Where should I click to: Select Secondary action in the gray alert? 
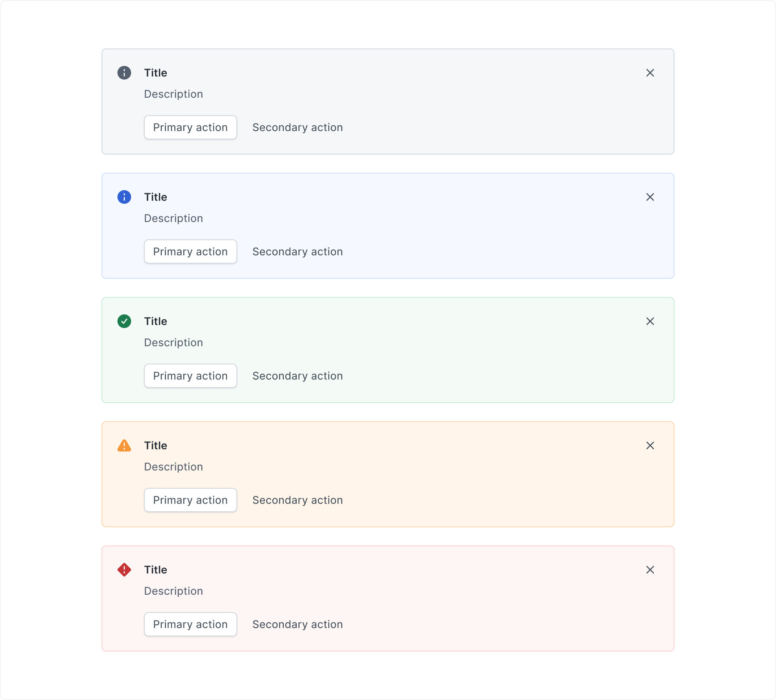point(297,127)
